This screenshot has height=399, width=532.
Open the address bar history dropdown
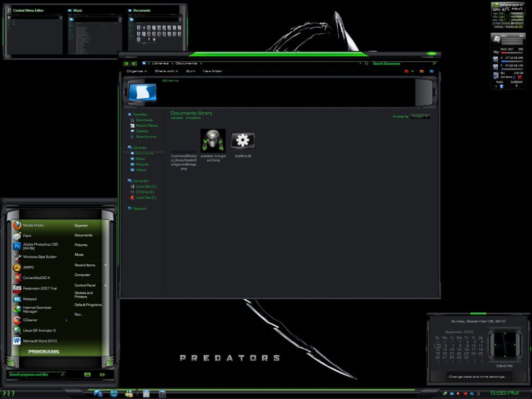pyautogui.click(x=360, y=63)
